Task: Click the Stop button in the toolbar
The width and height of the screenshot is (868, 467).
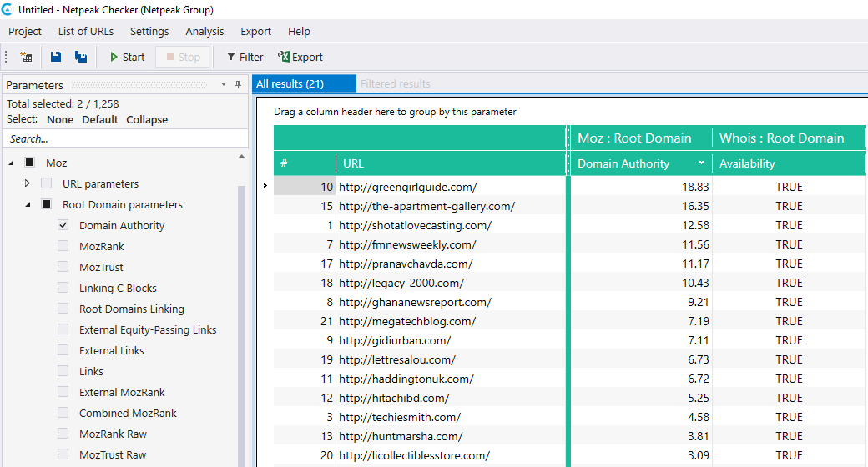Action: (184, 57)
